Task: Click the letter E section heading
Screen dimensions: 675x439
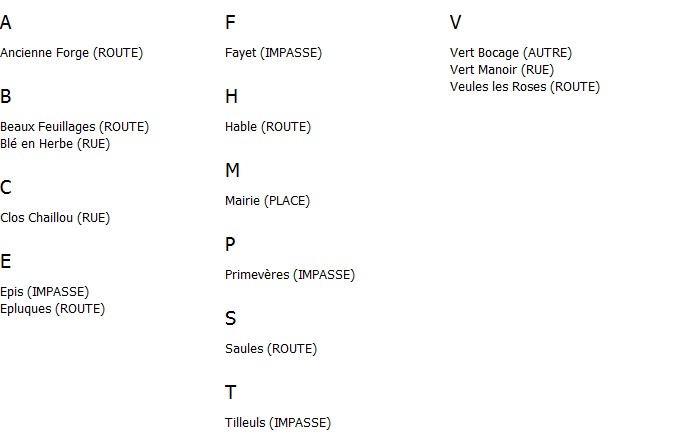Action: click(6, 262)
